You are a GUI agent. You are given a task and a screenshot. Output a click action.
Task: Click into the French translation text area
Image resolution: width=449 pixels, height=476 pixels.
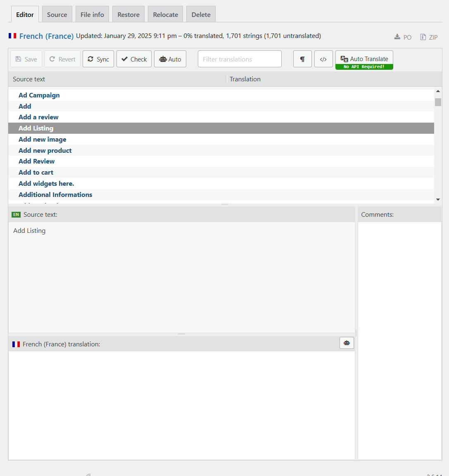coord(181,405)
